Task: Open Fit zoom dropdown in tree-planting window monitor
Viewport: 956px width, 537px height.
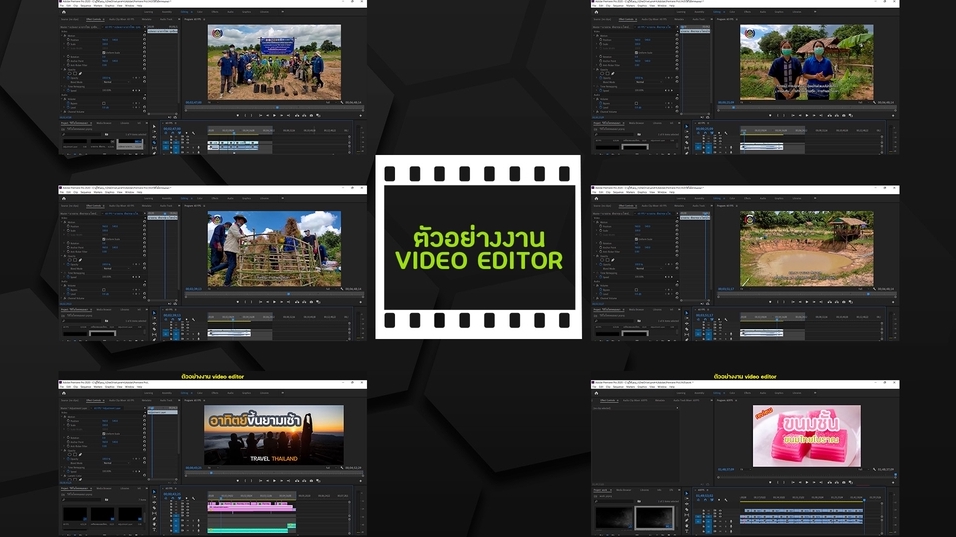Action: pyautogui.click(x=213, y=102)
